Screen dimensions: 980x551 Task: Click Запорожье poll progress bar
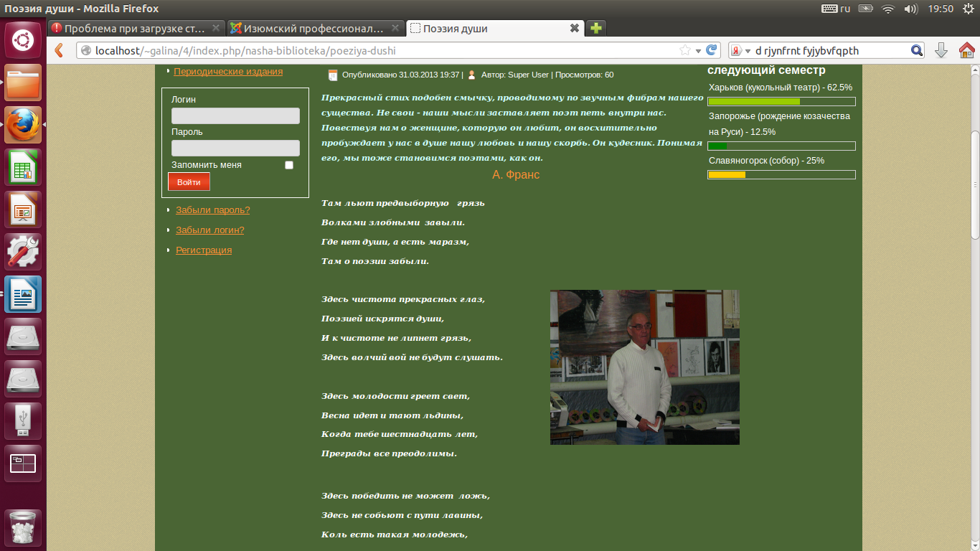tap(781, 146)
